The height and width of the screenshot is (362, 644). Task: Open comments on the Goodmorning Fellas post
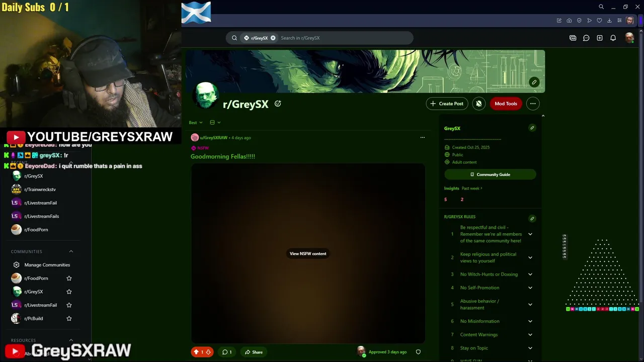pyautogui.click(x=227, y=352)
